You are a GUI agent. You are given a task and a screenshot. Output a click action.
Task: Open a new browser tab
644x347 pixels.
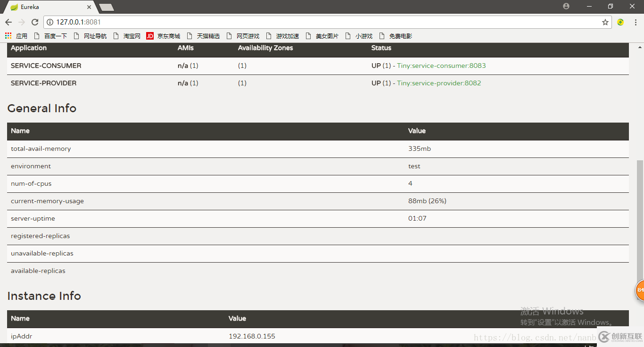coord(107,7)
